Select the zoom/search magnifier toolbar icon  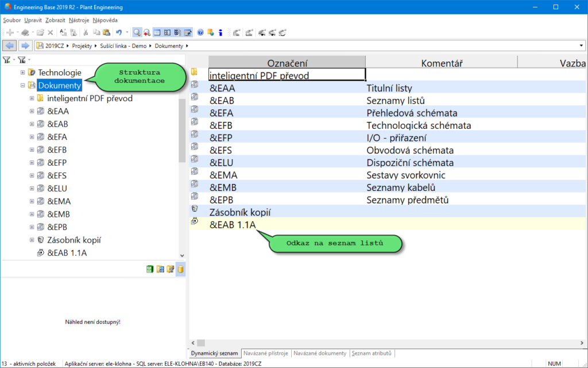coord(136,32)
